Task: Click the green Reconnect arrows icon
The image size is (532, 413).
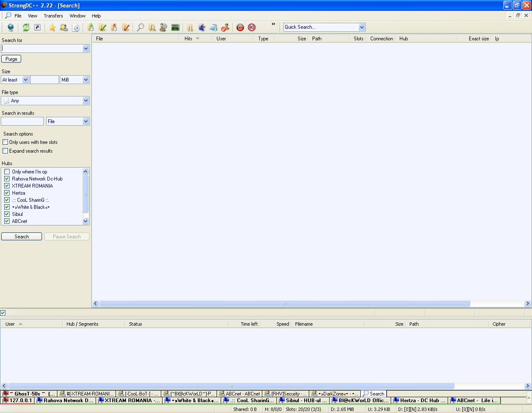Action: click(26, 27)
